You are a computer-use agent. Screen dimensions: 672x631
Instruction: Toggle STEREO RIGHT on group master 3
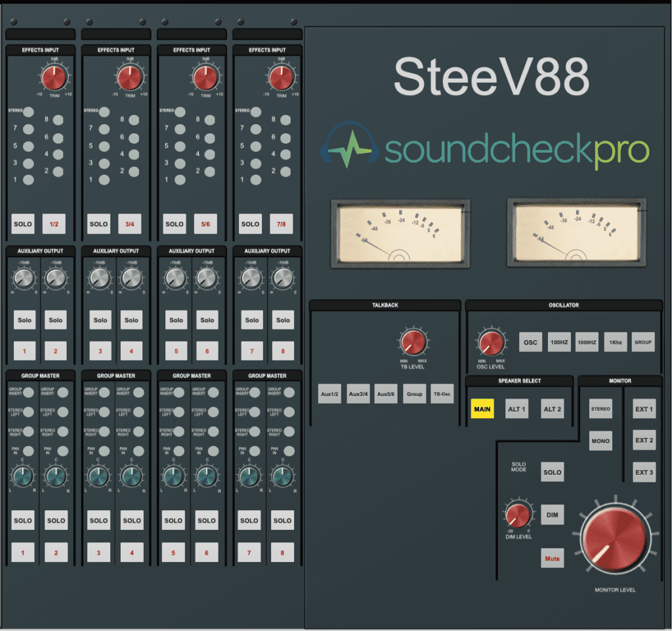[104, 431]
